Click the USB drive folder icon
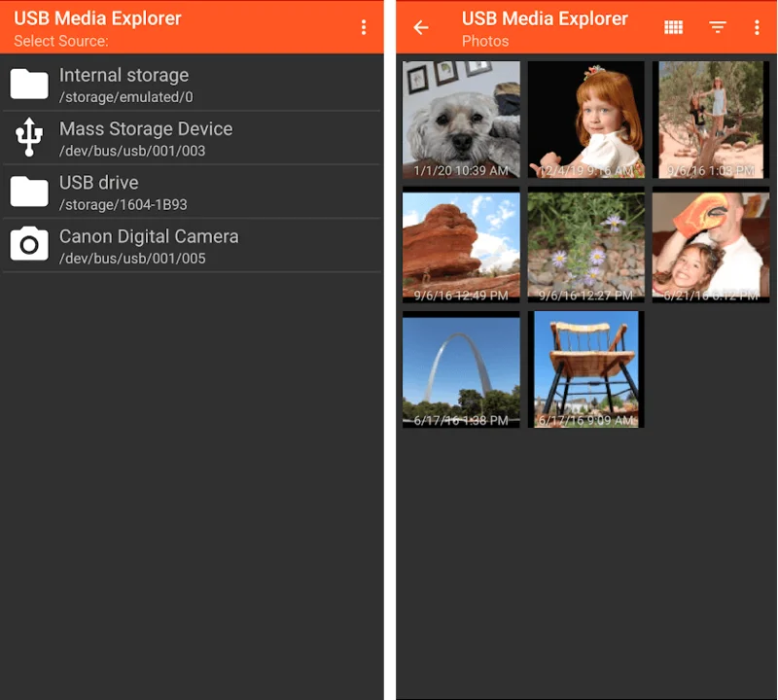Viewport: 778px width, 700px height. click(x=29, y=191)
